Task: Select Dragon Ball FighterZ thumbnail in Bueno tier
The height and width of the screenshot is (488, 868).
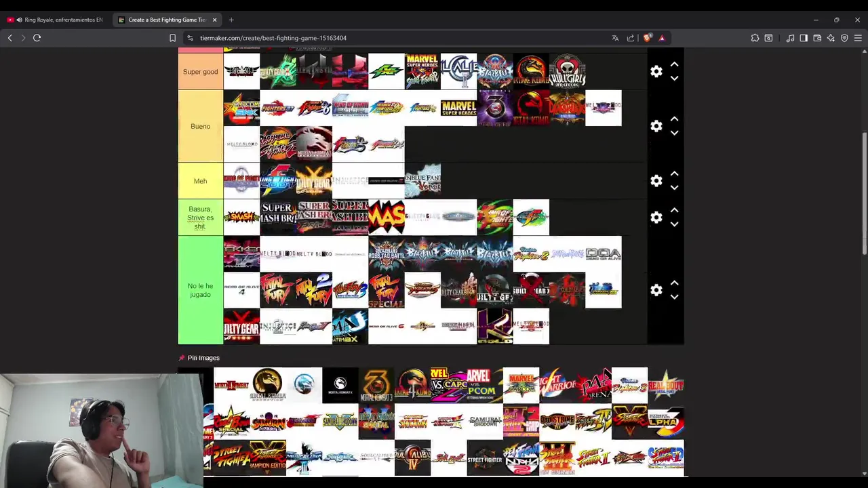Action: [278, 144]
